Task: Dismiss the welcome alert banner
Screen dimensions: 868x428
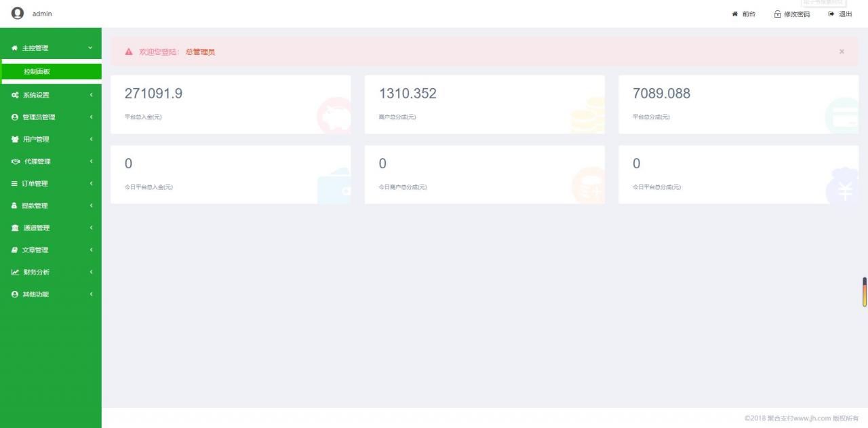Action: (842, 52)
